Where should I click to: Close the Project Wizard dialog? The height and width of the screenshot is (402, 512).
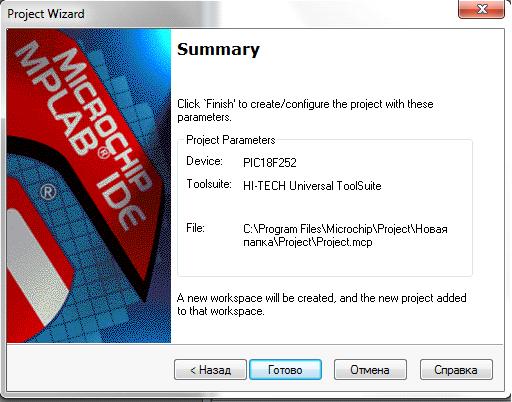482,9
